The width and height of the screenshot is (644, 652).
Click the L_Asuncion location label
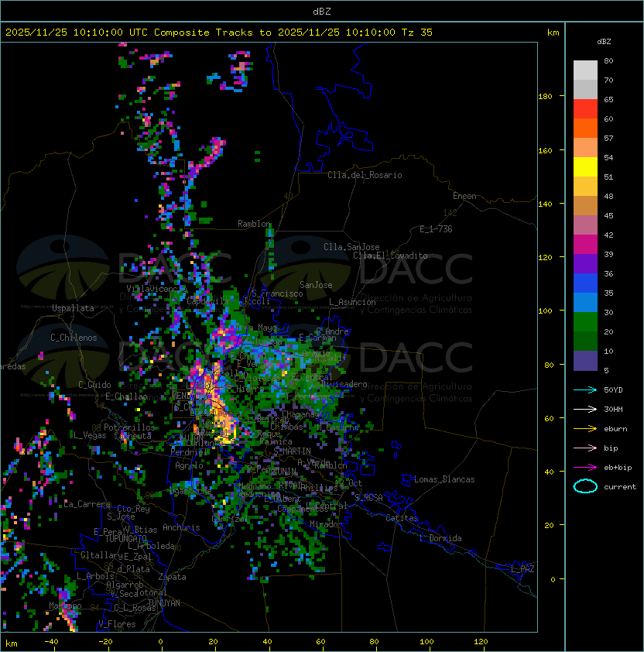(352, 302)
